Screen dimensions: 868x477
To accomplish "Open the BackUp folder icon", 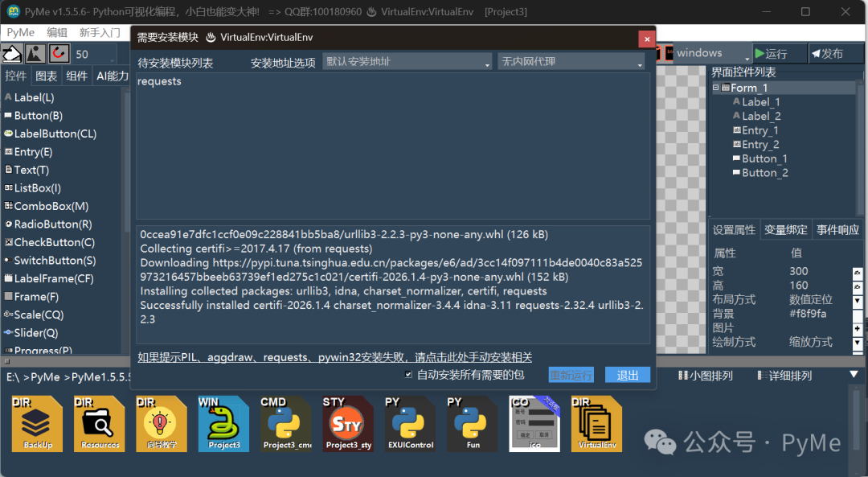I will tap(37, 424).
